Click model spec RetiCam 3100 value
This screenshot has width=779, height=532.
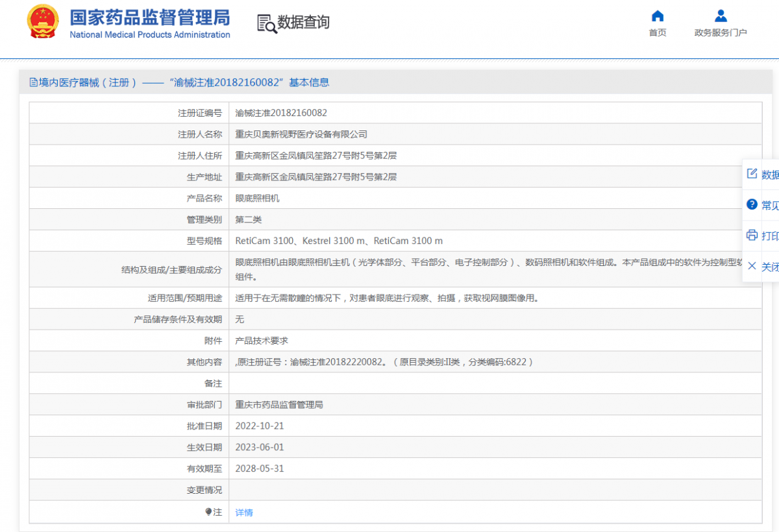[339, 241]
